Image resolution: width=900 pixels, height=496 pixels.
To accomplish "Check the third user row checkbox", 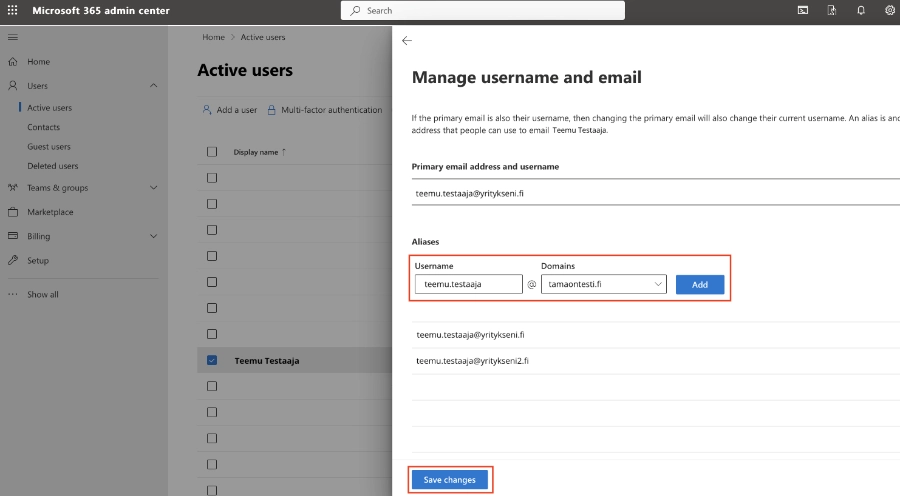I will [212, 230].
